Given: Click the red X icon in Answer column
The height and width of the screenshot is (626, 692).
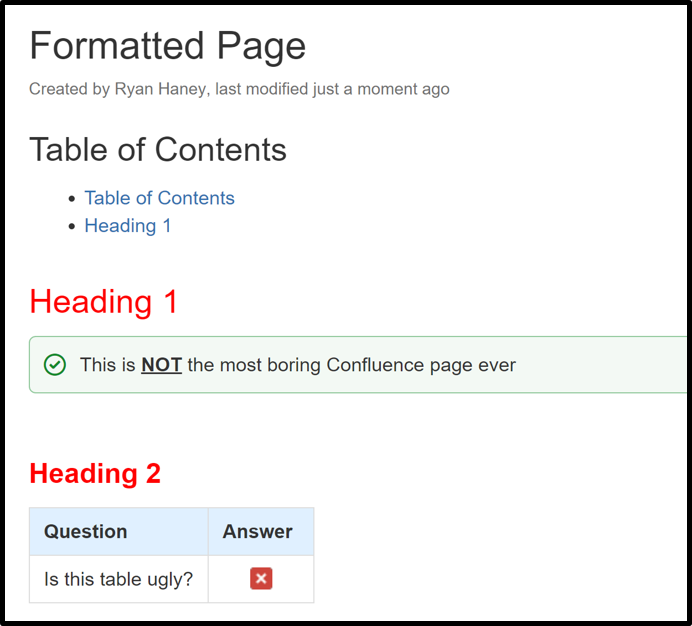Looking at the screenshot, I should tap(261, 579).
